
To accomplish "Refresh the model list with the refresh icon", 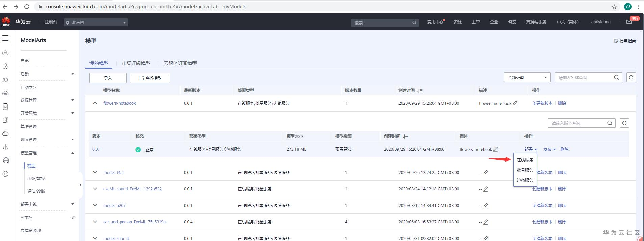I will click(631, 77).
